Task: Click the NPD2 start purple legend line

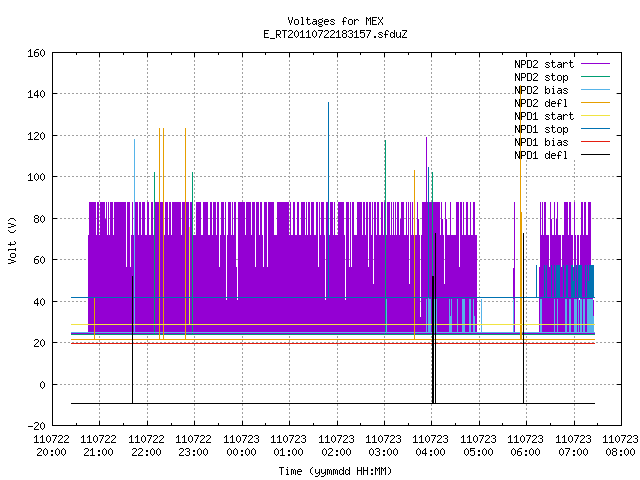Action: (x=595, y=64)
